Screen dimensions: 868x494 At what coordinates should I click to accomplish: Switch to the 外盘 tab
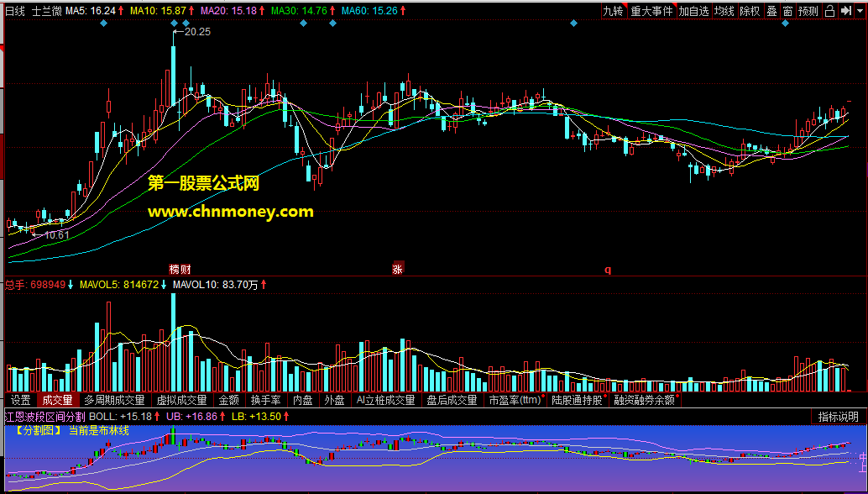(334, 400)
